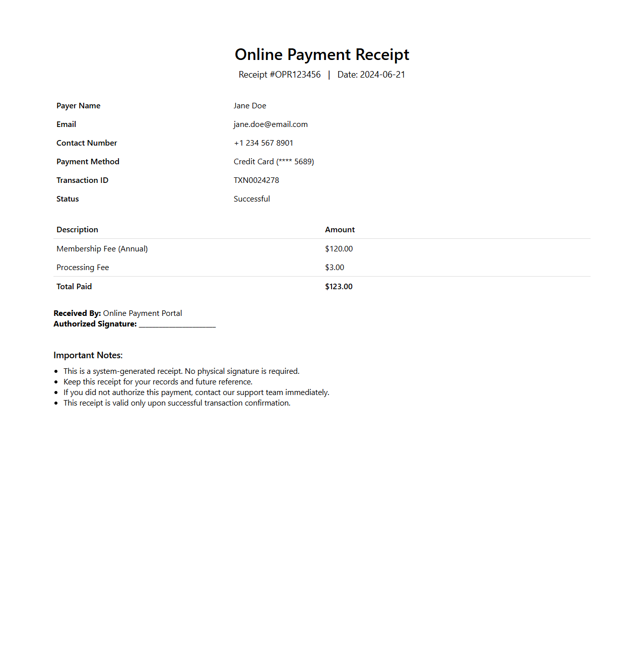
Task: Click the Successful status value
Action: click(x=252, y=199)
